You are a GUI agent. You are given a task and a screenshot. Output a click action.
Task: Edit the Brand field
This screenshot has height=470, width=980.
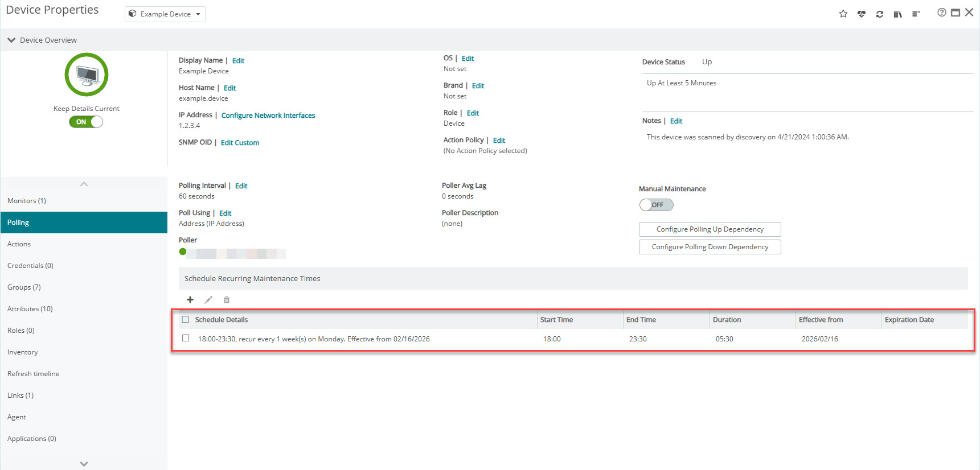coord(478,86)
